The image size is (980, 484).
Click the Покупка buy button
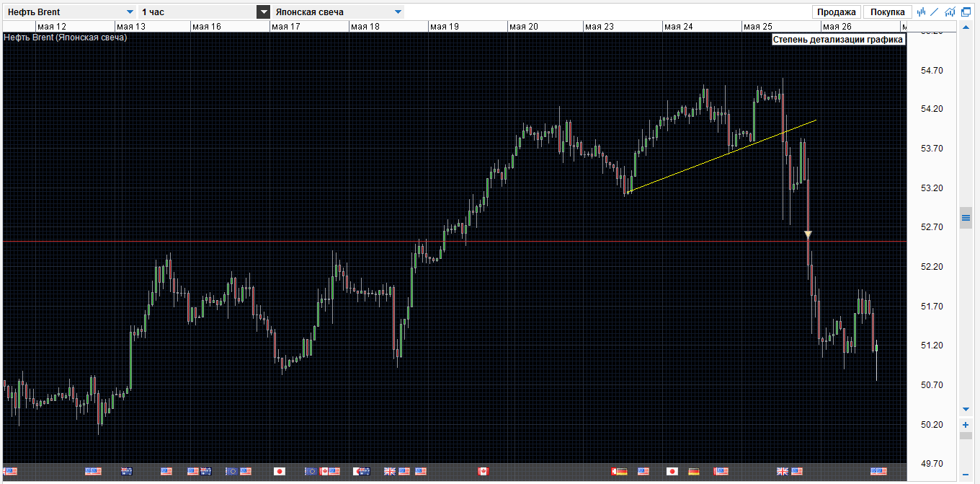[888, 12]
